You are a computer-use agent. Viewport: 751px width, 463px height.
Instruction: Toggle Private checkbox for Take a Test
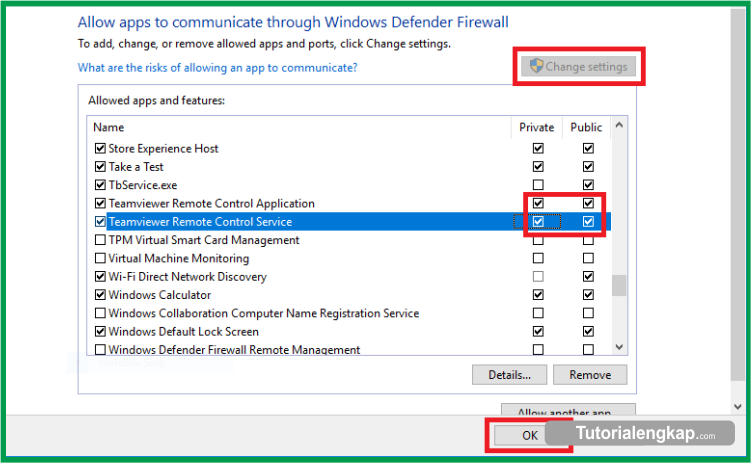click(538, 167)
